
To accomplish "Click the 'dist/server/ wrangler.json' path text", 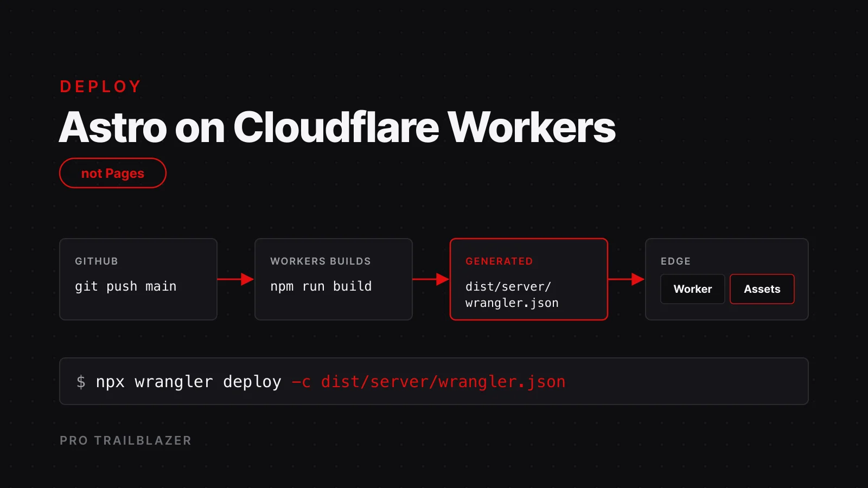I will (x=512, y=294).
